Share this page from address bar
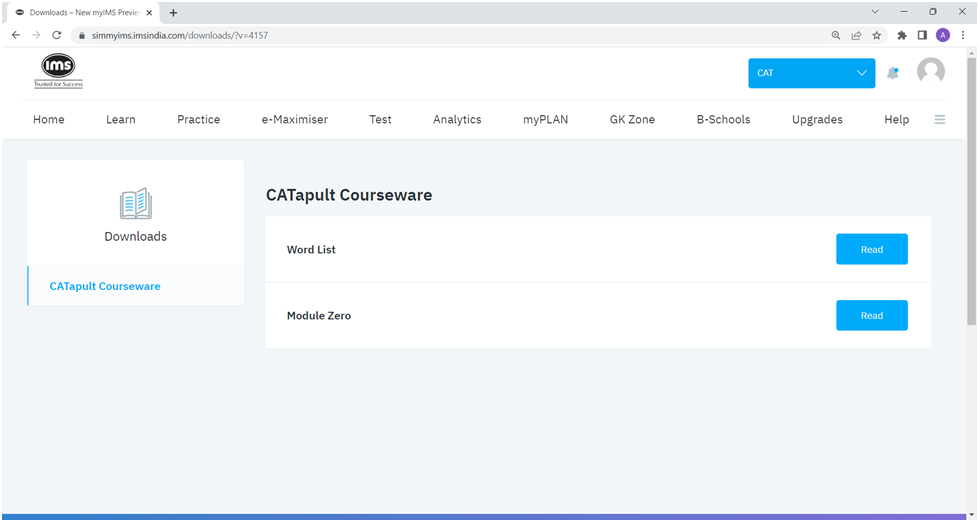This screenshot has width=979, height=522. coord(856,35)
